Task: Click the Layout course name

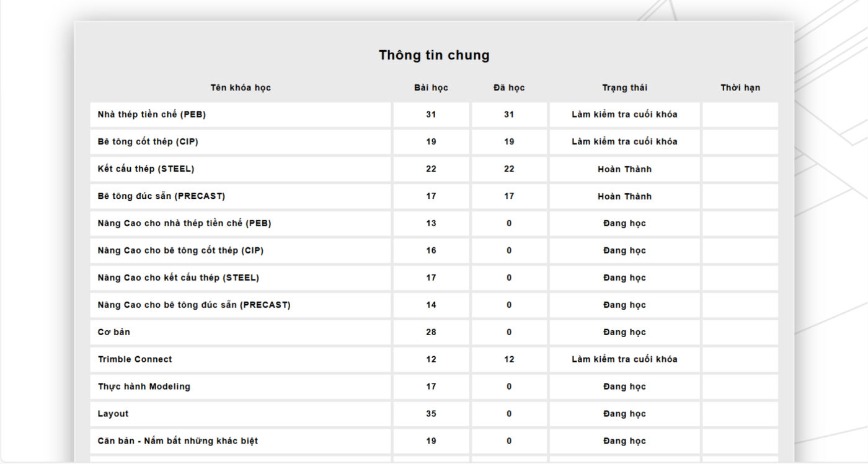Action: click(x=113, y=414)
